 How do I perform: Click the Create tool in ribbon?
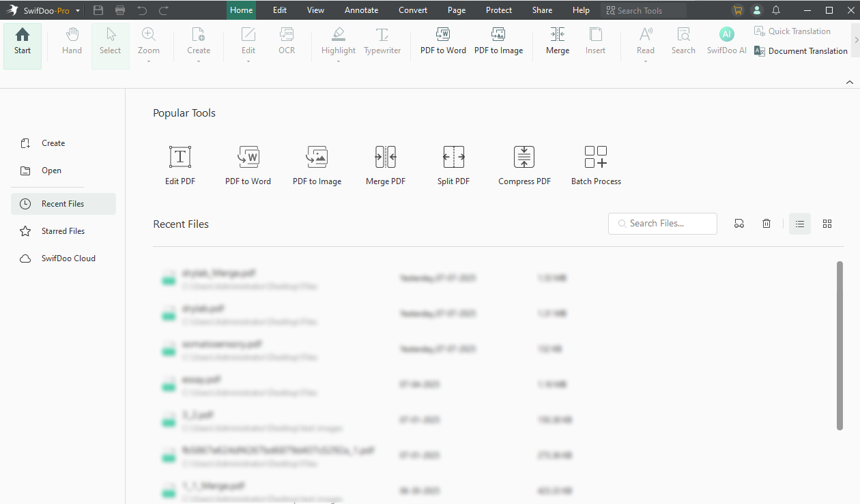(199, 41)
